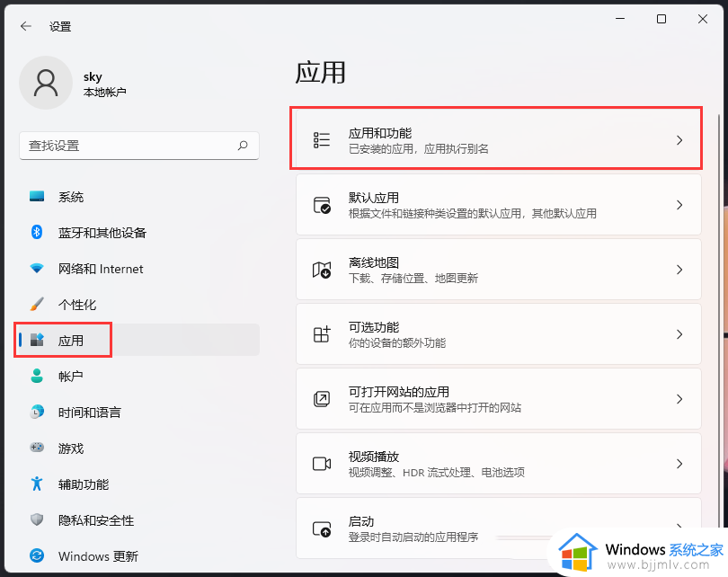Click the sky user avatar icon

tap(46, 83)
